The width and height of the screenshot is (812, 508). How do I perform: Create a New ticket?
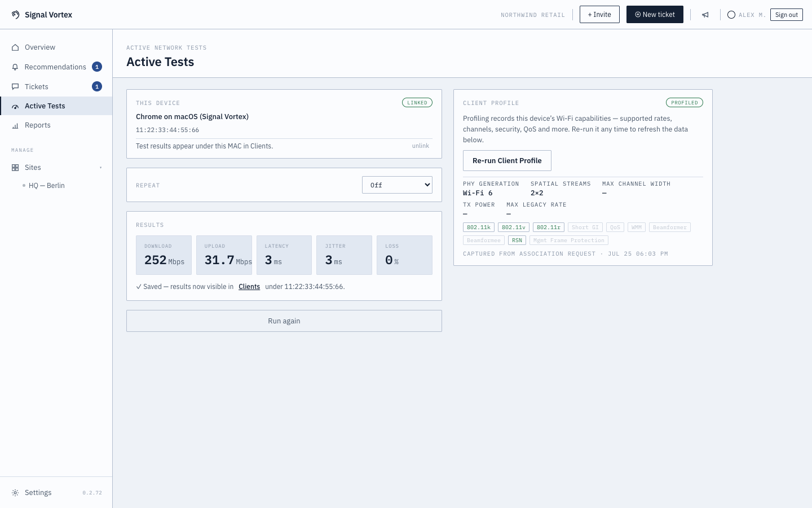pos(655,15)
